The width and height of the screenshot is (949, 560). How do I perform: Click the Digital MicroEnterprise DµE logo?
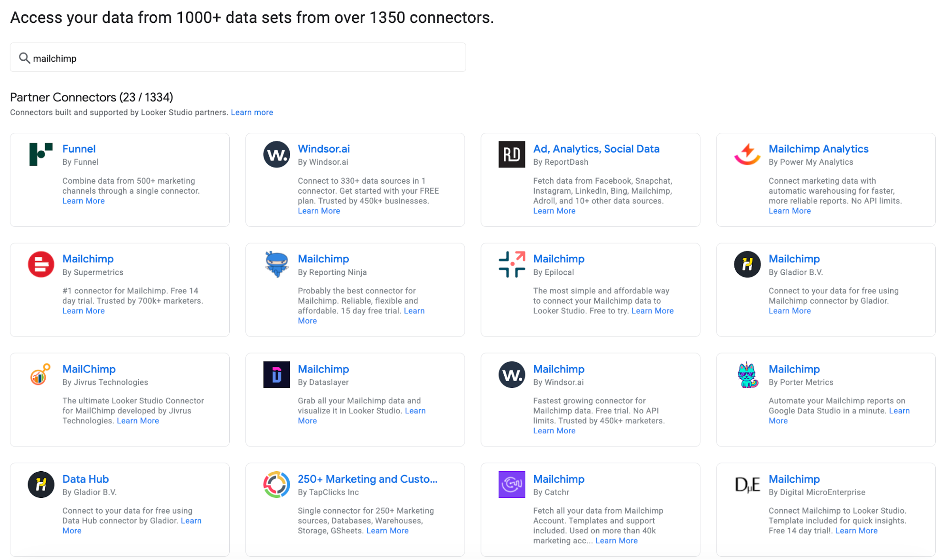click(747, 485)
